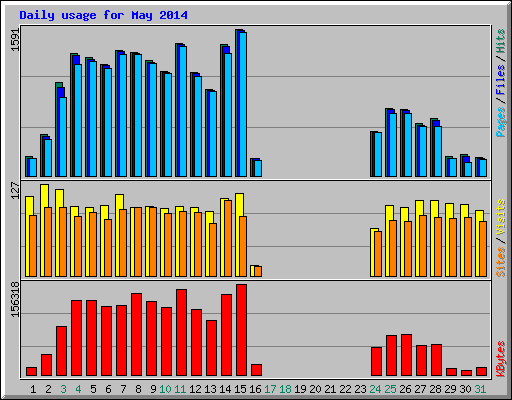Click day 29 on the x-axis
Viewport: 512px width, 400px height.
450,389
